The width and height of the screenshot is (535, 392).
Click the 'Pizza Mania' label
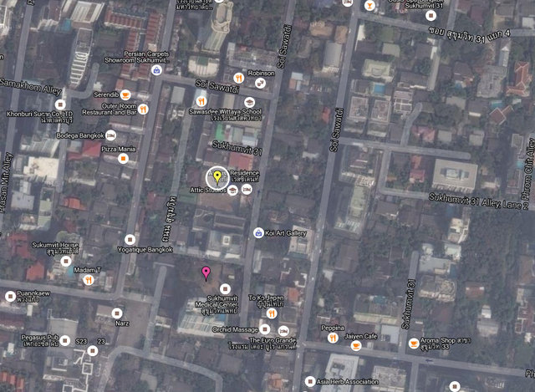119,149
